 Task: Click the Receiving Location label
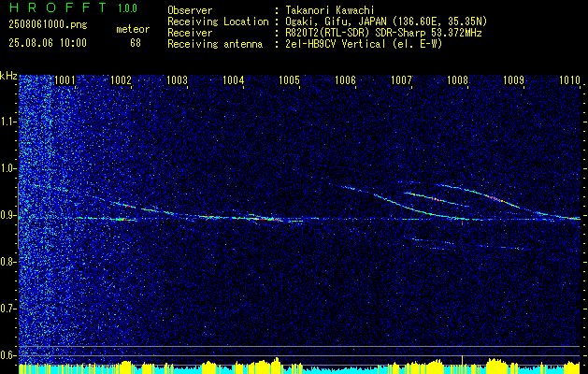click(x=218, y=22)
